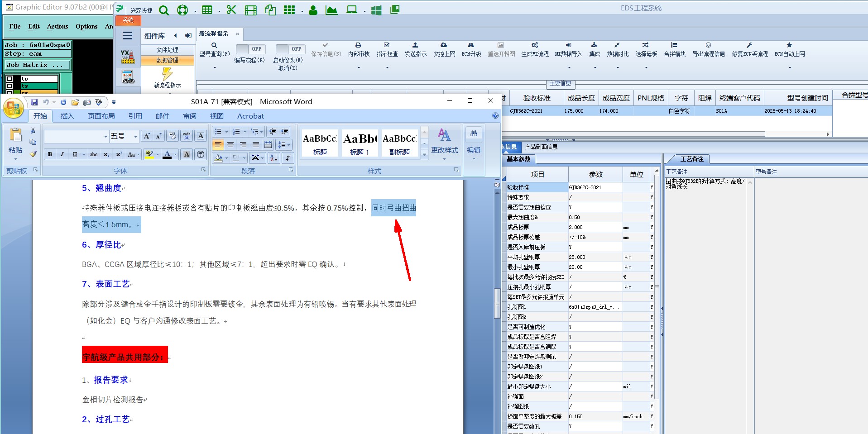The height and width of the screenshot is (434, 868).
Task: Click ECN升级 icon
Action: [x=471, y=45]
